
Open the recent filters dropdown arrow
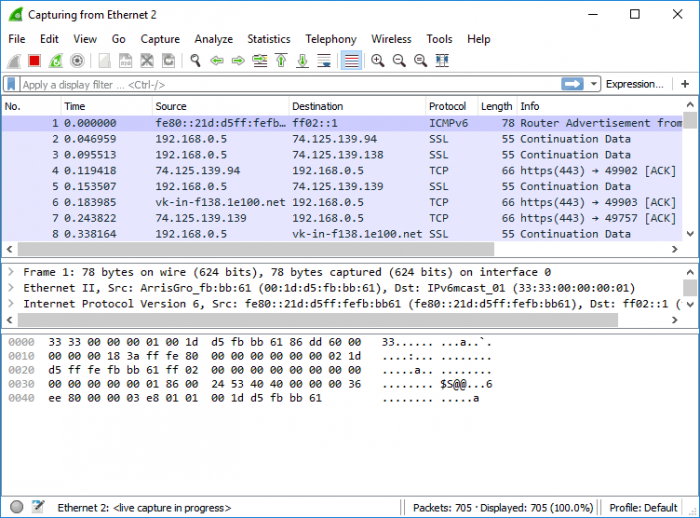[x=593, y=84]
